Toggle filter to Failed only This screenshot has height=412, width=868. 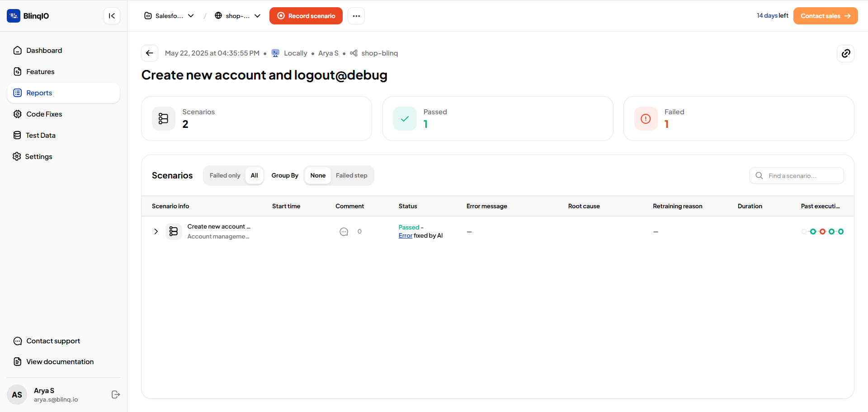tap(225, 175)
